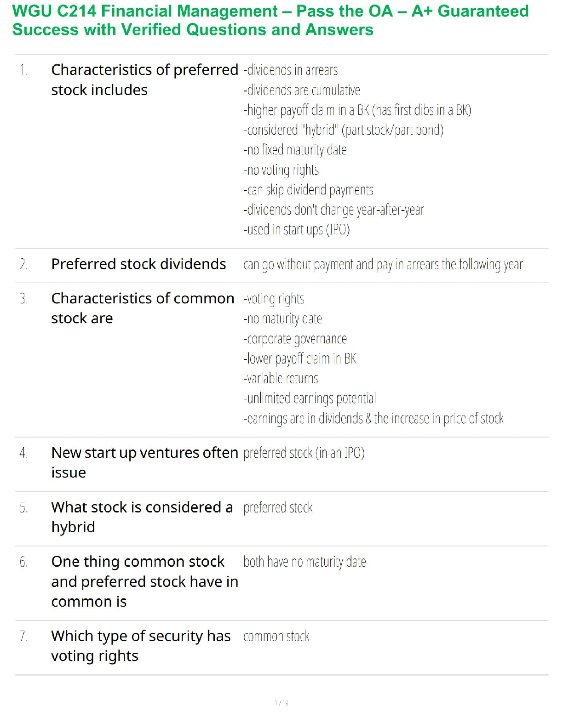The height and width of the screenshot is (728, 563).
Task: Click the '-no fixed maturity date' line
Action: click(x=295, y=150)
